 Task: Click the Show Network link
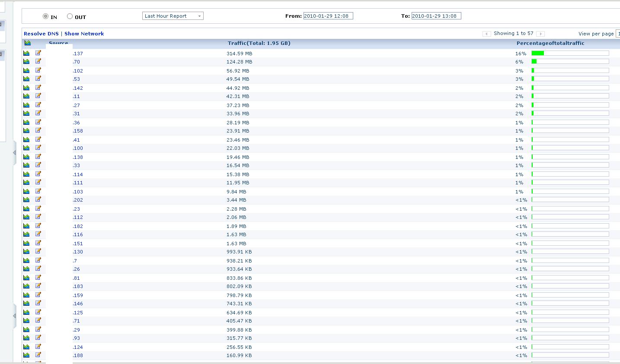tap(84, 34)
